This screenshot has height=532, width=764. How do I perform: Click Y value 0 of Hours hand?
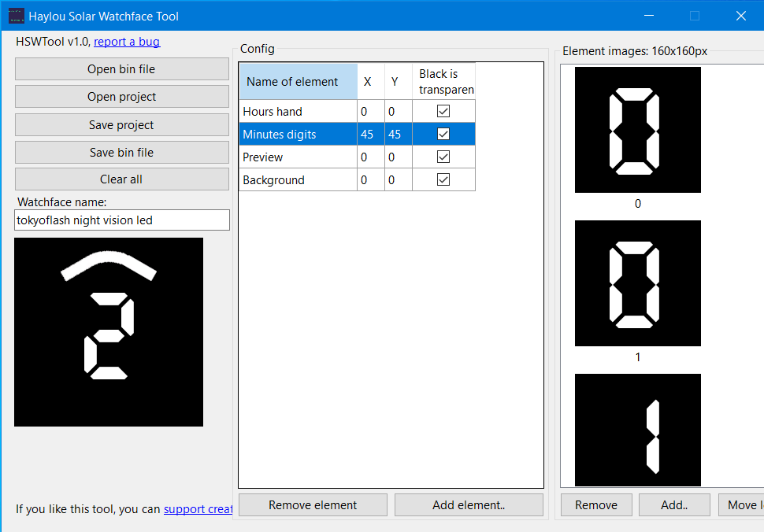399,112
